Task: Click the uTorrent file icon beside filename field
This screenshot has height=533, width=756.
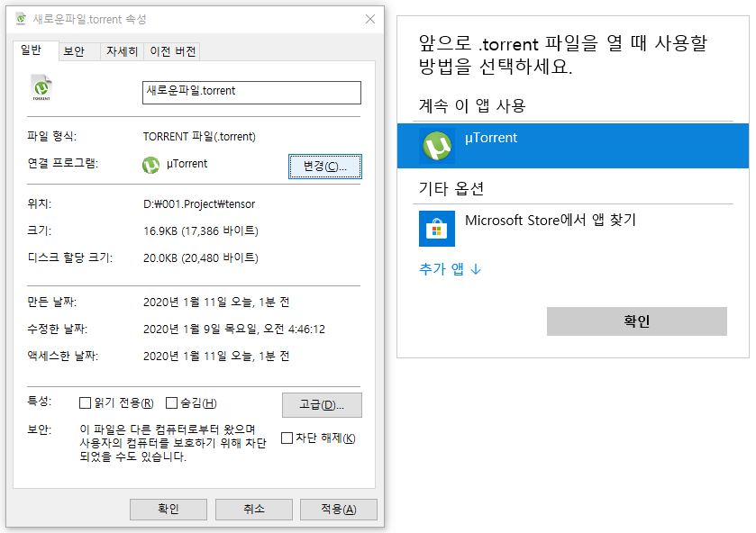Action: click(x=41, y=87)
